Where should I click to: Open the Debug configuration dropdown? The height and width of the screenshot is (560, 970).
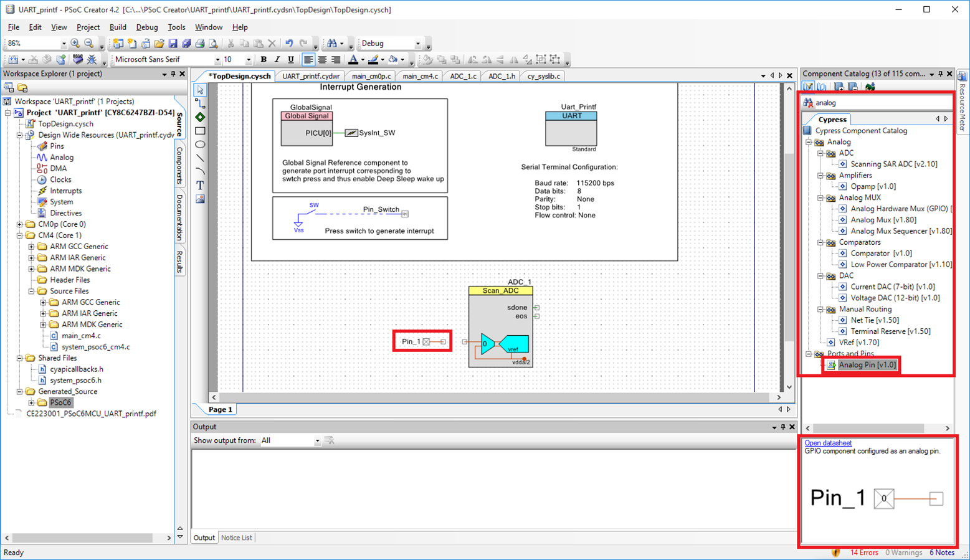(x=417, y=44)
